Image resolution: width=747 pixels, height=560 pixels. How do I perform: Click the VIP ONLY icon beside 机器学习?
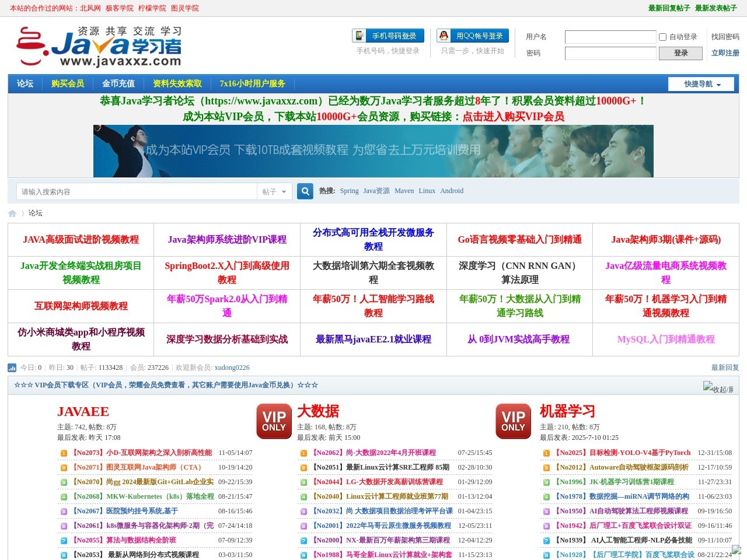(514, 421)
